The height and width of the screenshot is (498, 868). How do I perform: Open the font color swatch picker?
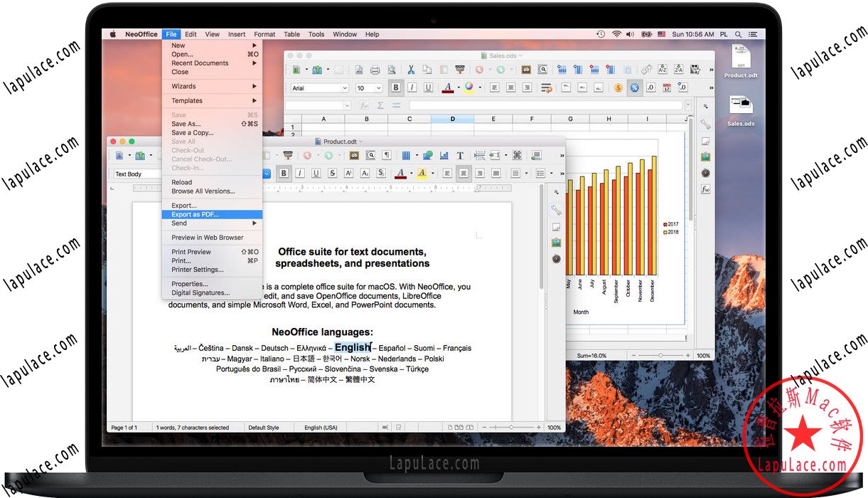(x=449, y=88)
